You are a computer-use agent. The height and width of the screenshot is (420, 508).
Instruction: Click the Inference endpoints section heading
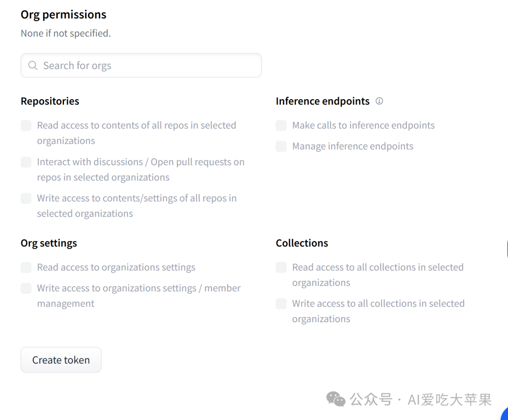click(323, 101)
